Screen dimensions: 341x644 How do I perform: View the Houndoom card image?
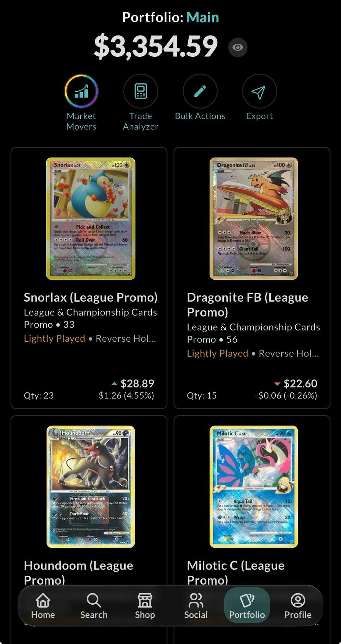91,486
